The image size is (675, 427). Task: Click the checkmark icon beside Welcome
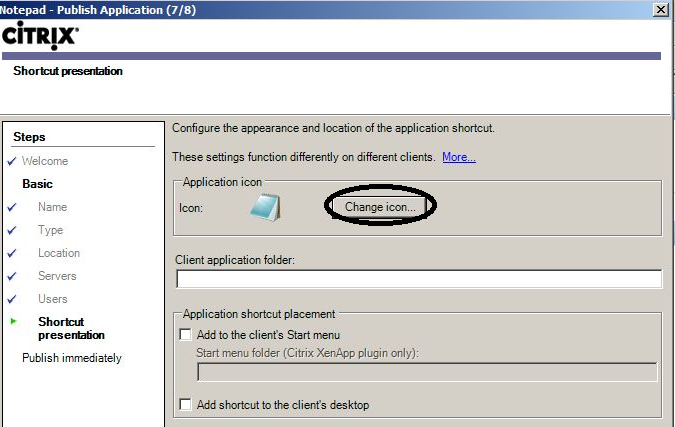pyautogui.click(x=12, y=161)
